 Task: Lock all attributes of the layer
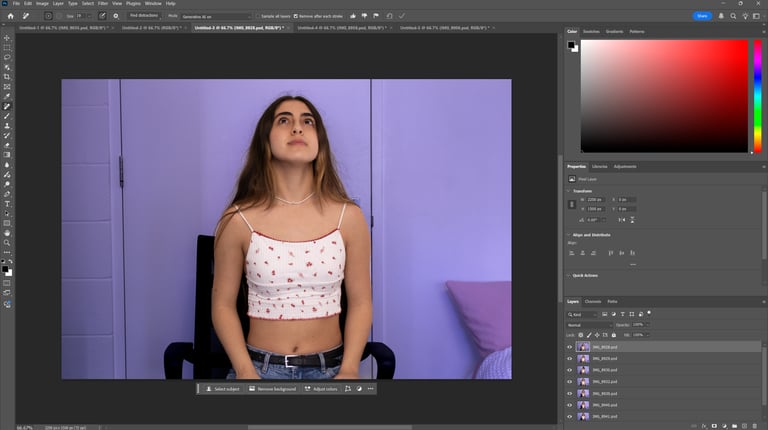(x=613, y=335)
